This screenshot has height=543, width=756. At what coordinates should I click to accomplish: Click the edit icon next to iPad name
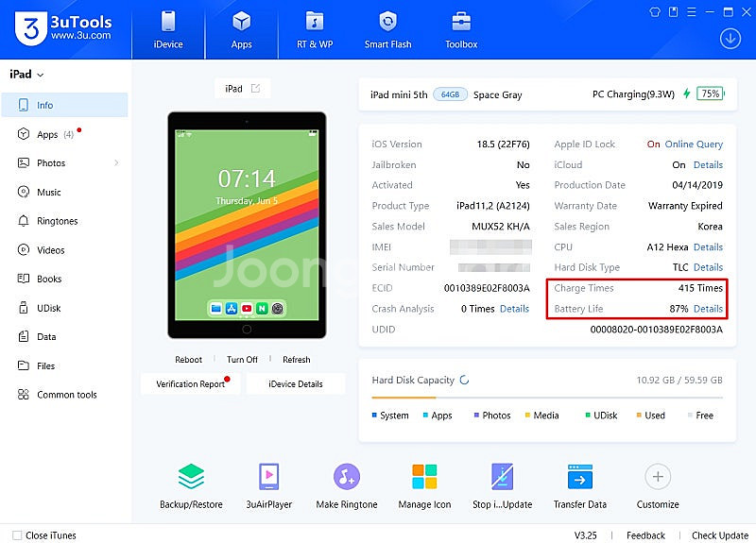coord(255,88)
